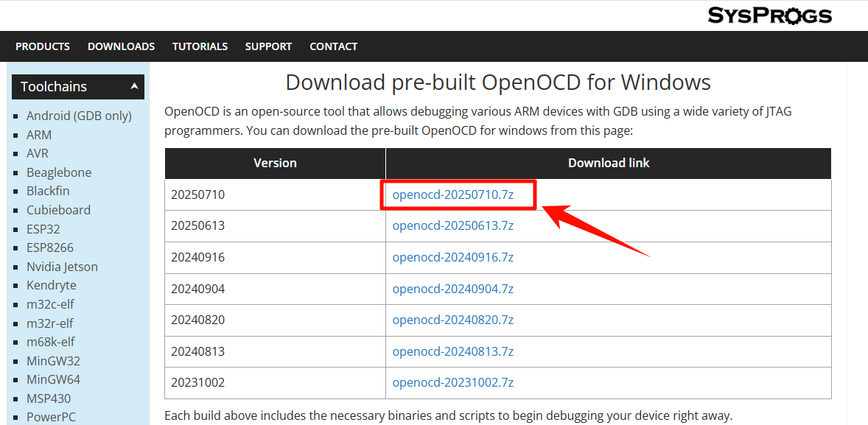Click the Download link column header
The width and height of the screenshot is (868, 425).
[x=609, y=164]
